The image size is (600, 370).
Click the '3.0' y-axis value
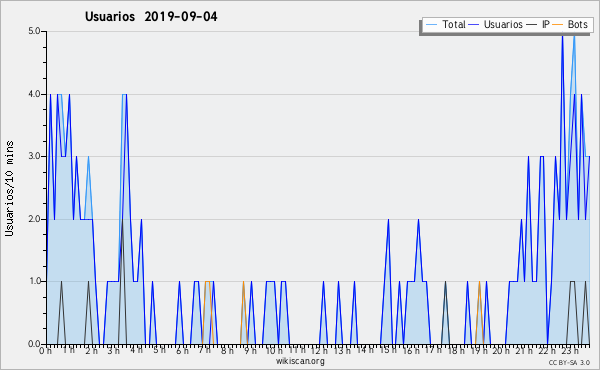pos(34,156)
